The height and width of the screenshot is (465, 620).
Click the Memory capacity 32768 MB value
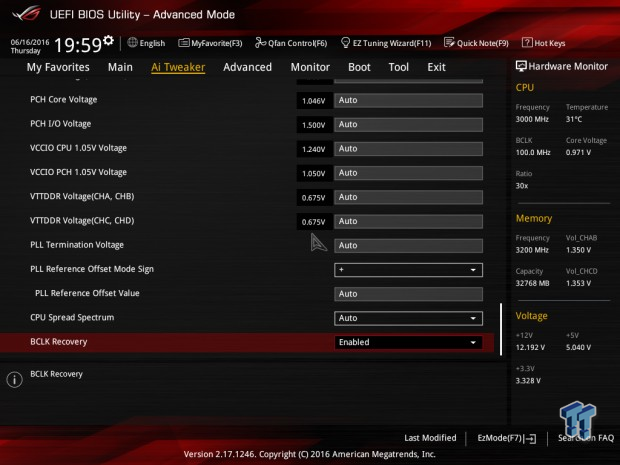(x=532, y=283)
